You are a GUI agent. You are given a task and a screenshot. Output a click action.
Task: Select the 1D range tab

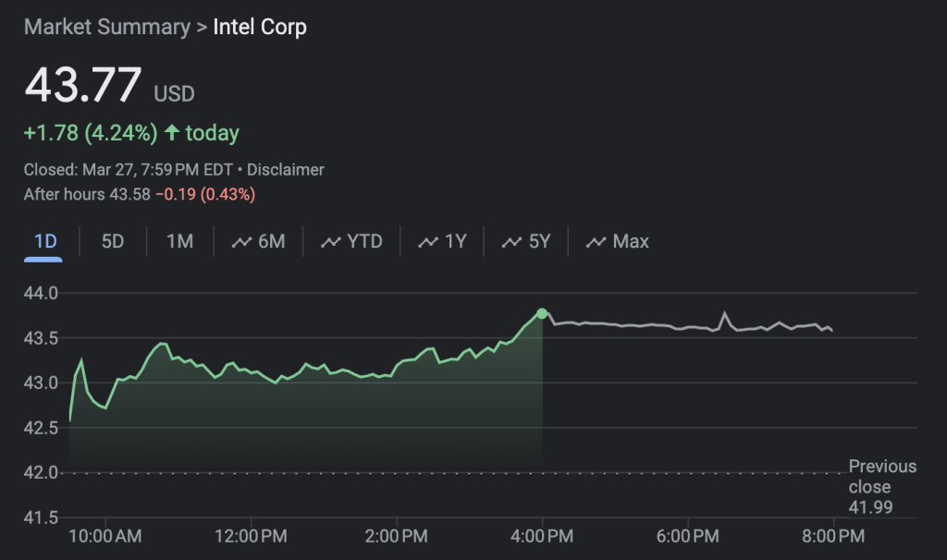click(45, 242)
